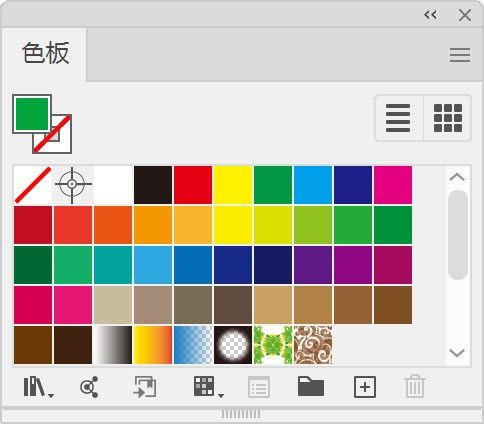
Task: Click the swatch list scrollbar thumb
Action: click(x=458, y=235)
